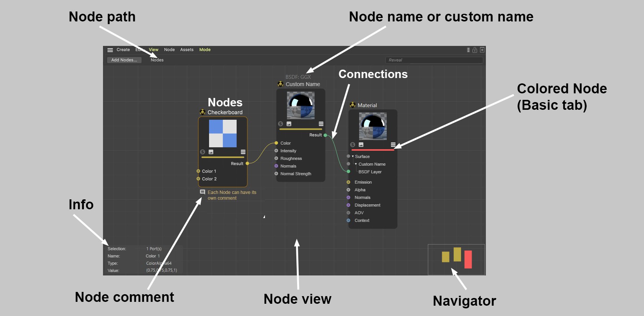Click the red color bar on Material node
644x316 pixels.
[373, 150]
